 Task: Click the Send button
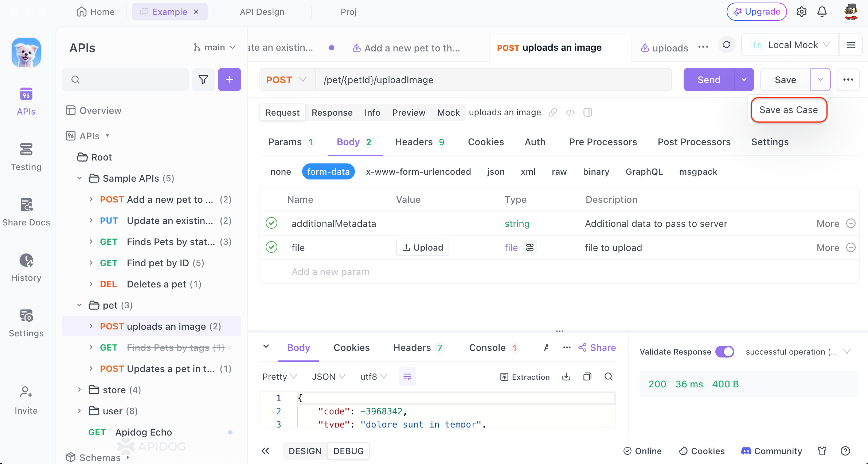tap(709, 80)
